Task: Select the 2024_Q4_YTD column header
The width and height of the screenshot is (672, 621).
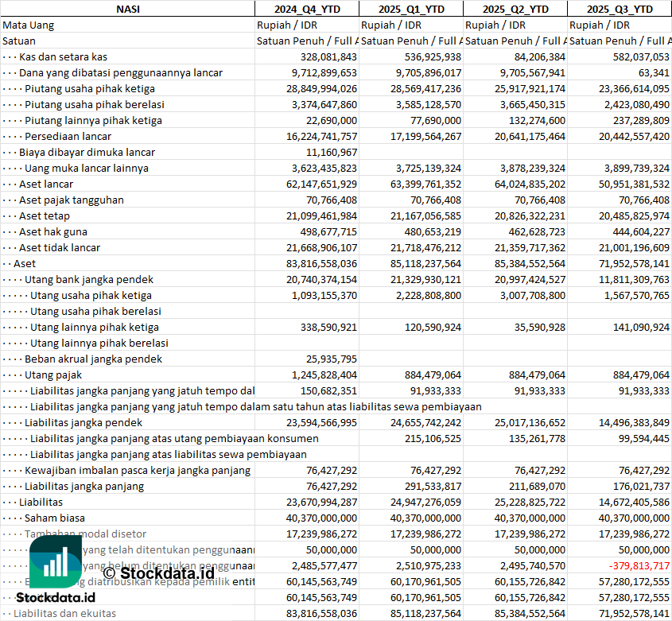Action: 306,9
